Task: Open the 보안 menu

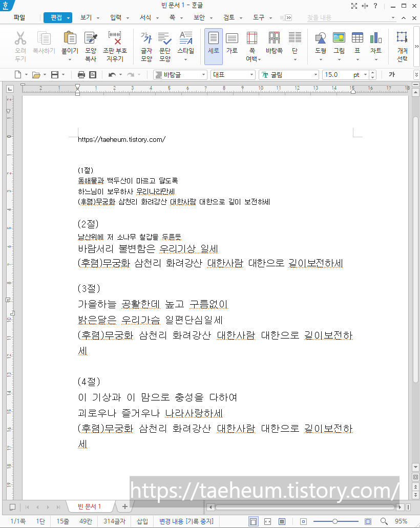Action: coord(199,17)
